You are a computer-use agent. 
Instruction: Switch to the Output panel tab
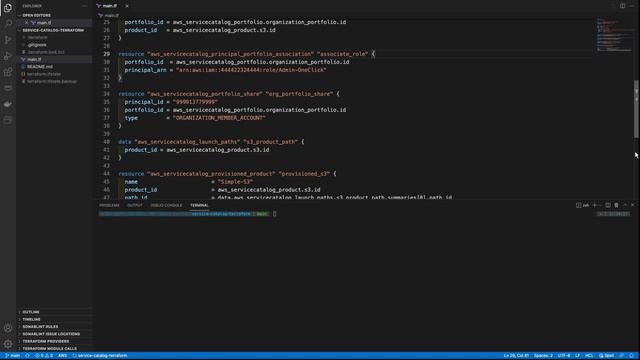135,205
